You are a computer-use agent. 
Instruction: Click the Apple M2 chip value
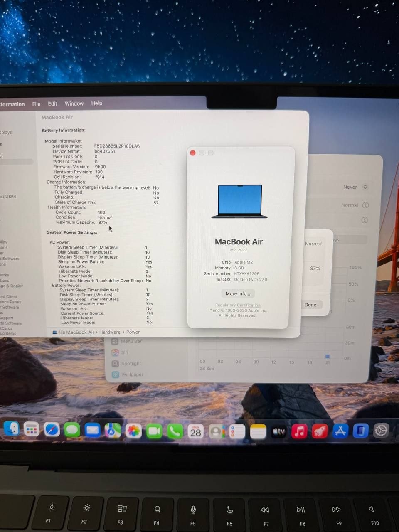(244, 262)
